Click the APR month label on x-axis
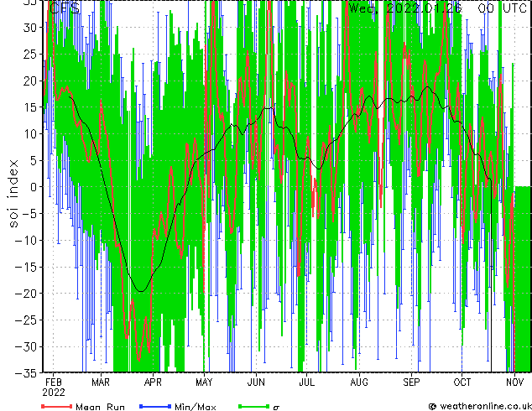532x411 pixels. click(x=153, y=382)
